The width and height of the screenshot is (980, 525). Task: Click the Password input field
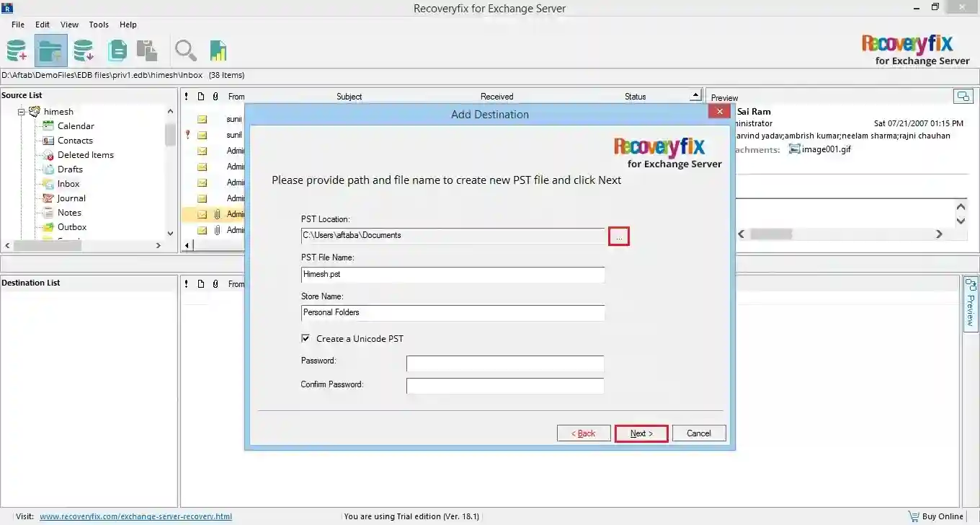pyautogui.click(x=505, y=363)
